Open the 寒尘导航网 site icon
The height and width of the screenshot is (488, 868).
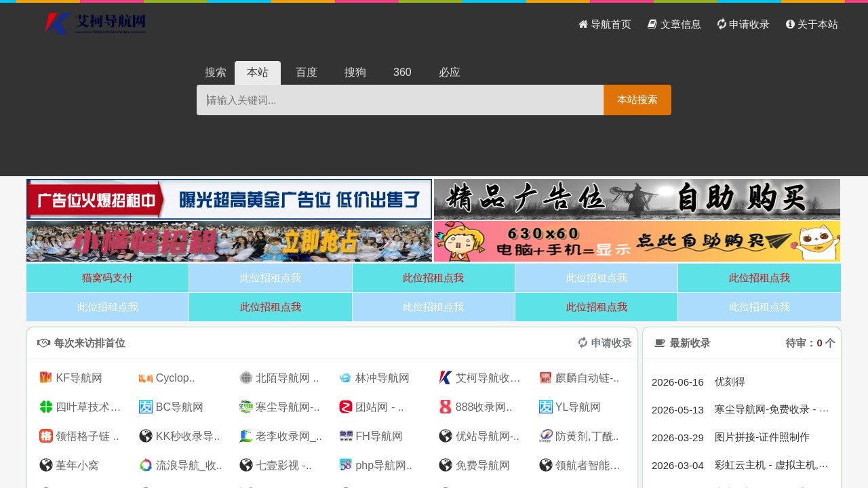[246, 407]
